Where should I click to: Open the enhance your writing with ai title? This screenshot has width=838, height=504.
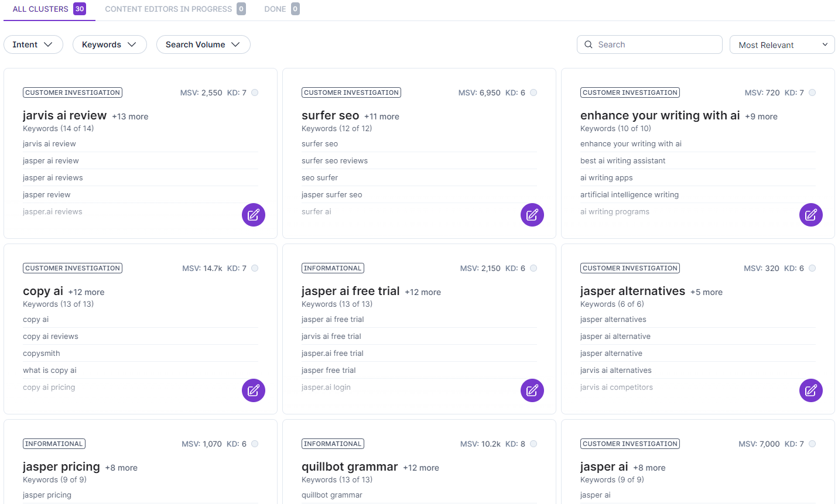(660, 115)
